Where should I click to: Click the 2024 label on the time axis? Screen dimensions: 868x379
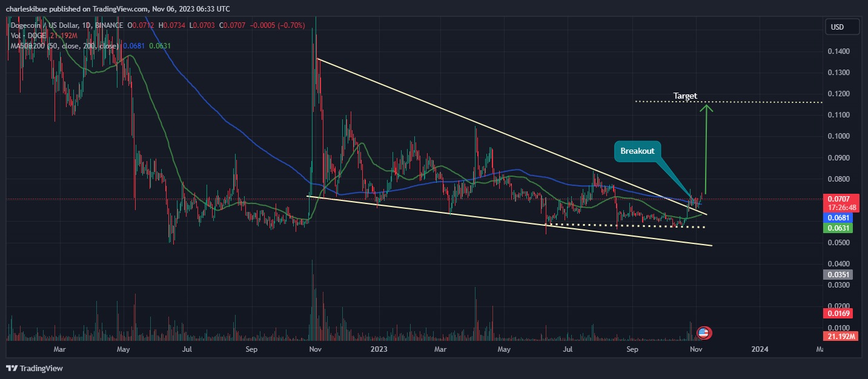(760, 349)
